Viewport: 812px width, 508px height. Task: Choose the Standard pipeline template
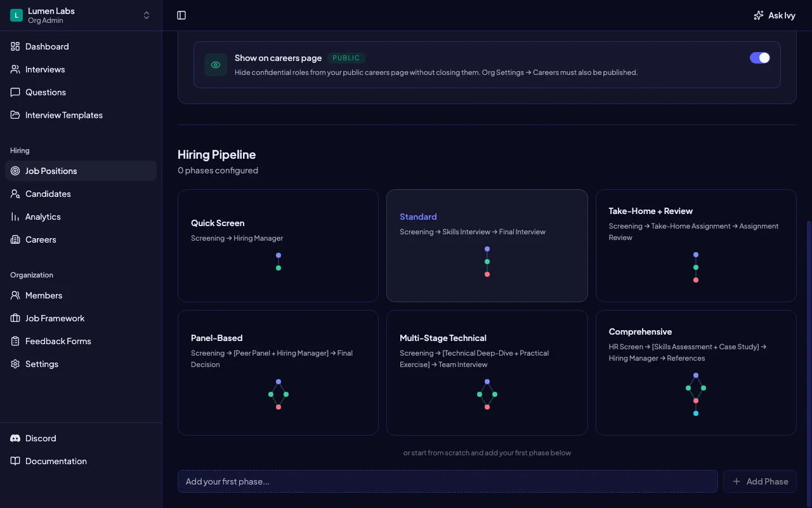(x=487, y=246)
